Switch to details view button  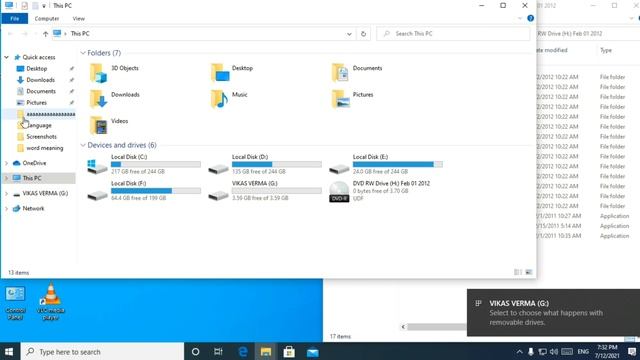pos(518,272)
